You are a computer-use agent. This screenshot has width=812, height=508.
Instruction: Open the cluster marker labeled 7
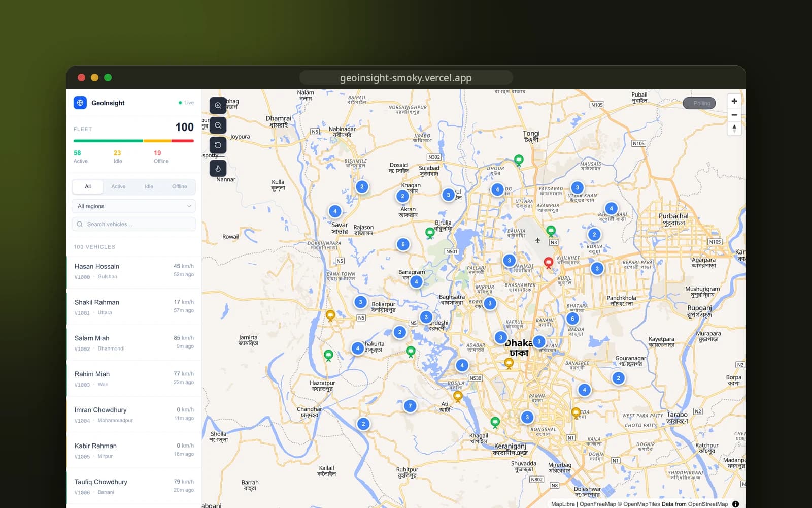410,406
